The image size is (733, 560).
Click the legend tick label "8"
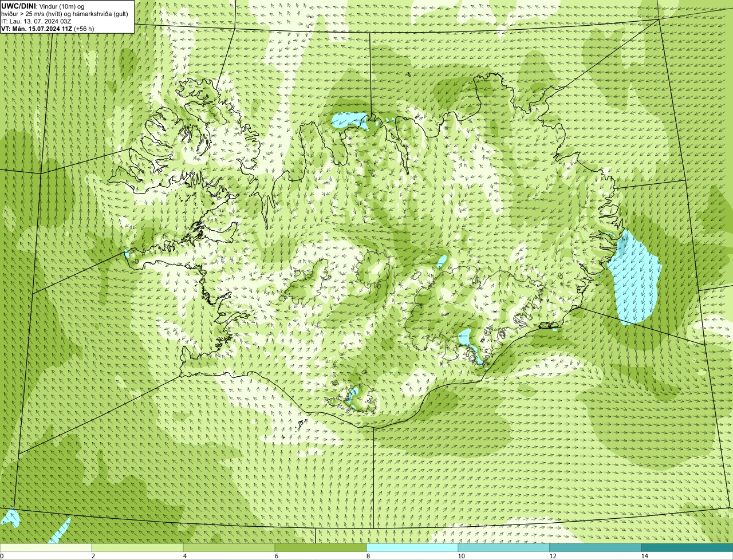(368, 556)
